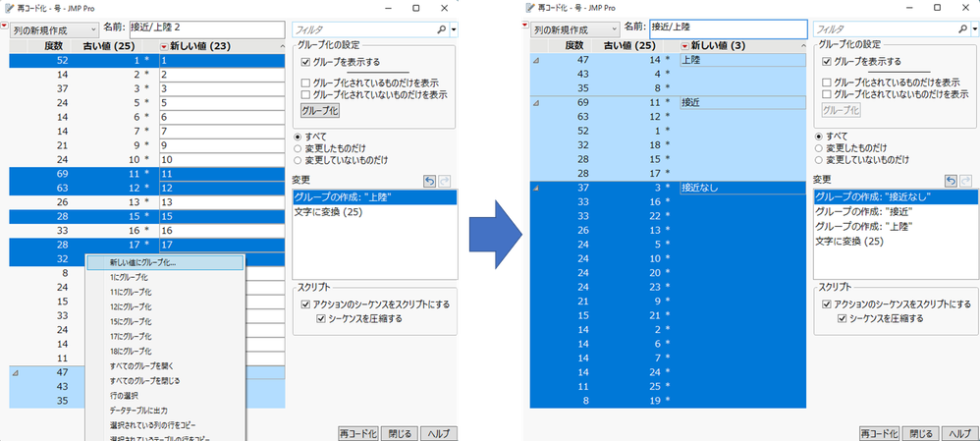Click the 接近なし new value cell in right window

point(742,187)
